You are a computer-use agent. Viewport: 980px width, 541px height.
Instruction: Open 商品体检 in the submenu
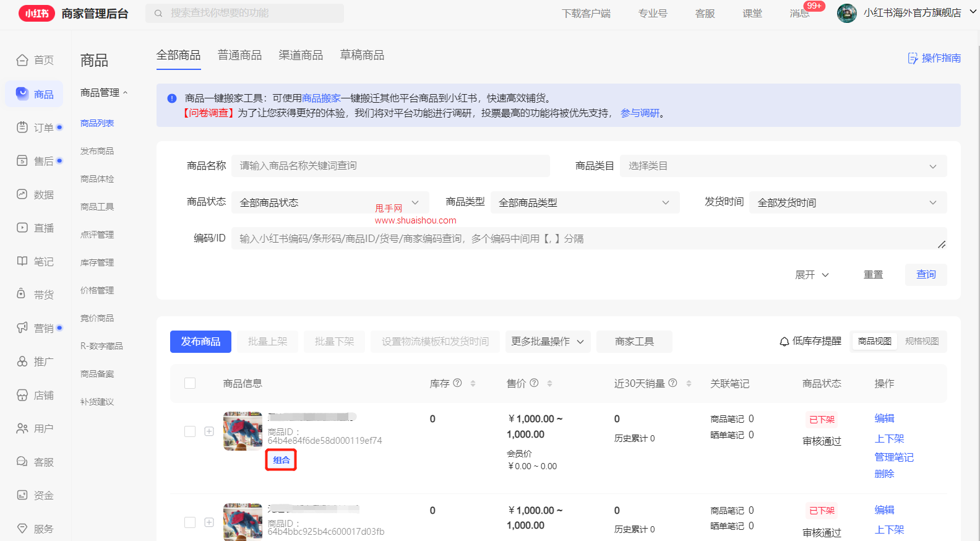[x=97, y=179]
